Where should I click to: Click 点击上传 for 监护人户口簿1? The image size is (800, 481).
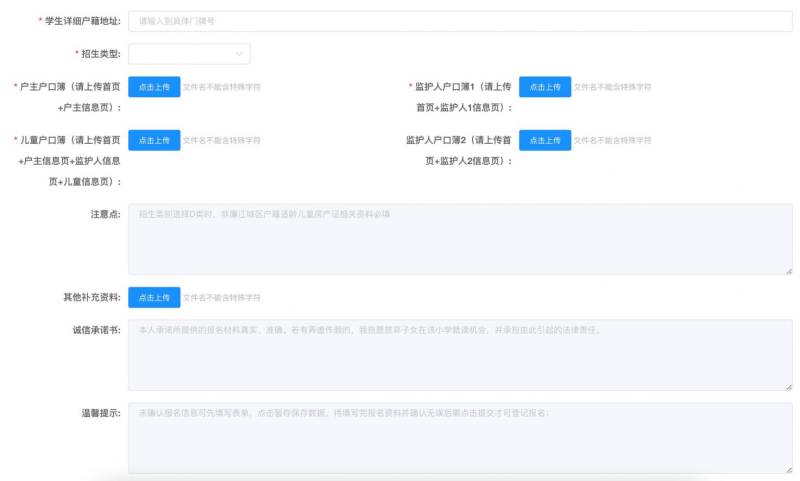click(545, 87)
